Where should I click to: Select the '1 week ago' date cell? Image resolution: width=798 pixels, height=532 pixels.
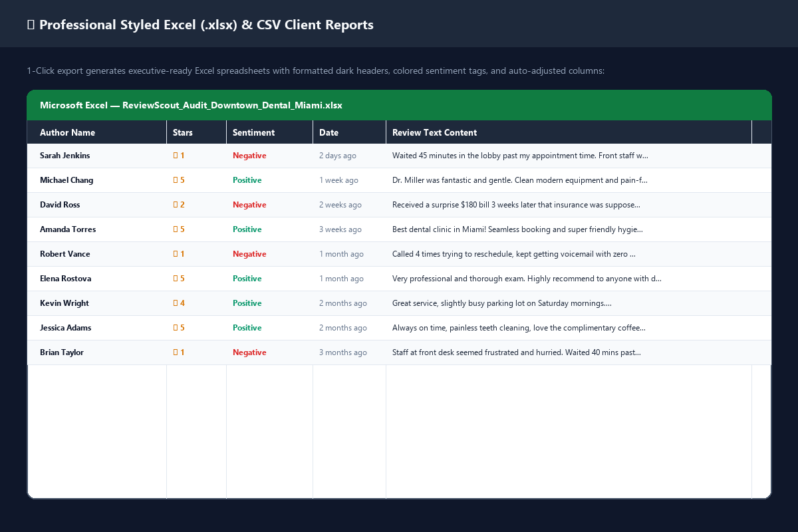[x=350, y=180]
